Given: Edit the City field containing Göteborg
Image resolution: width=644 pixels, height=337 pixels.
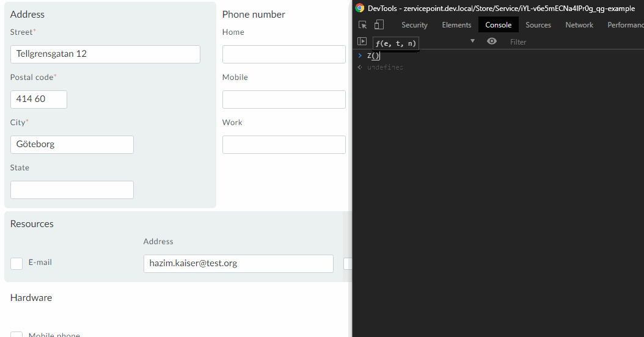Looking at the screenshot, I should pyautogui.click(x=71, y=145).
